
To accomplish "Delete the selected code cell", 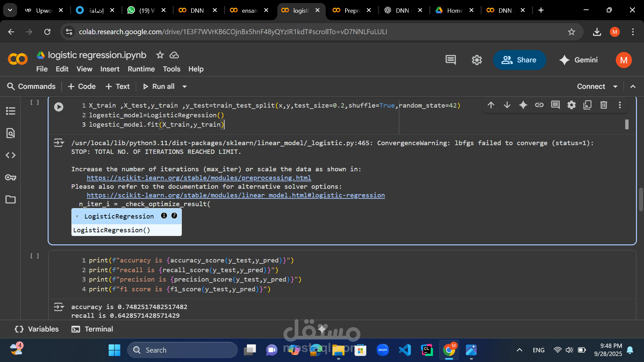I will [x=603, y=105].
